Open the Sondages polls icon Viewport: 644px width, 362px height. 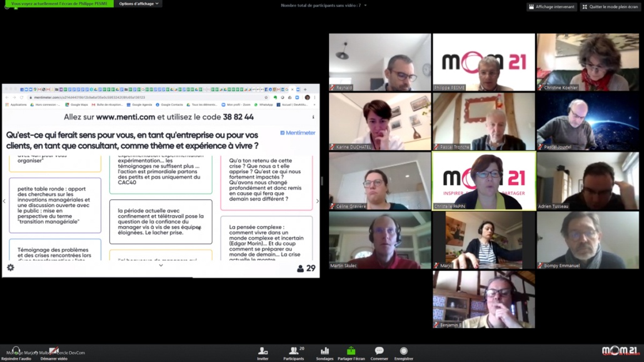[325, 351]
